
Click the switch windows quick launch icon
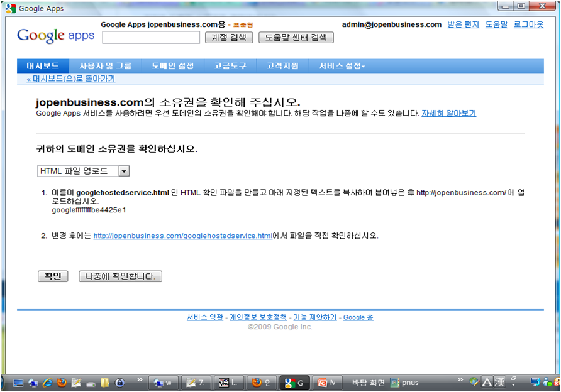(33, 383)
